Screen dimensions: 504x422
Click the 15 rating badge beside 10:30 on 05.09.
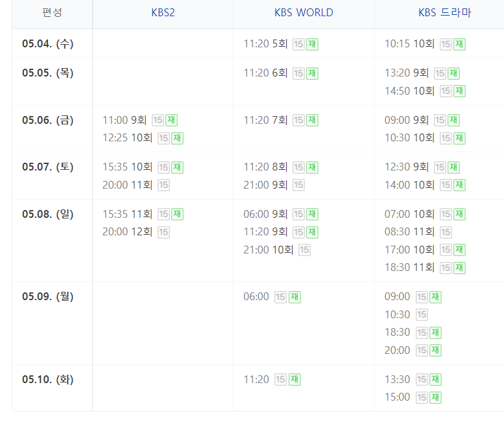(x=422, y=315)
